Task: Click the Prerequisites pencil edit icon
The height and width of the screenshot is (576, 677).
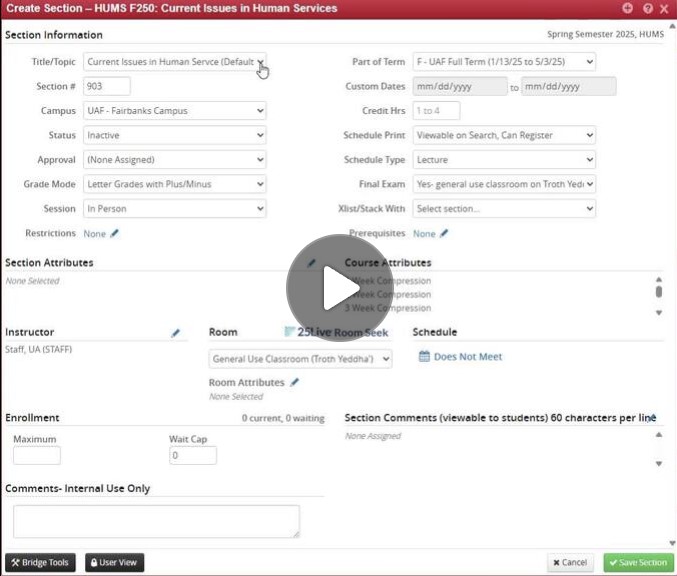Action: coord(444,234)
